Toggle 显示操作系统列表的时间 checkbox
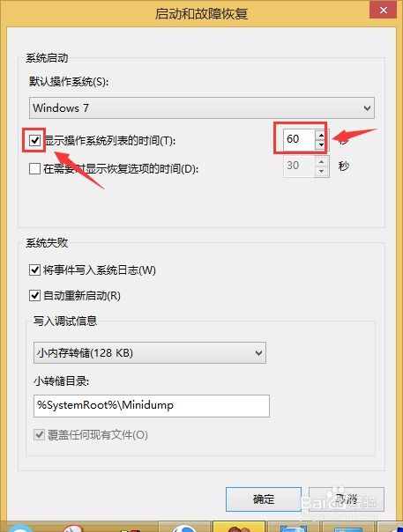 pyautogui.click(x=35, y=140)
